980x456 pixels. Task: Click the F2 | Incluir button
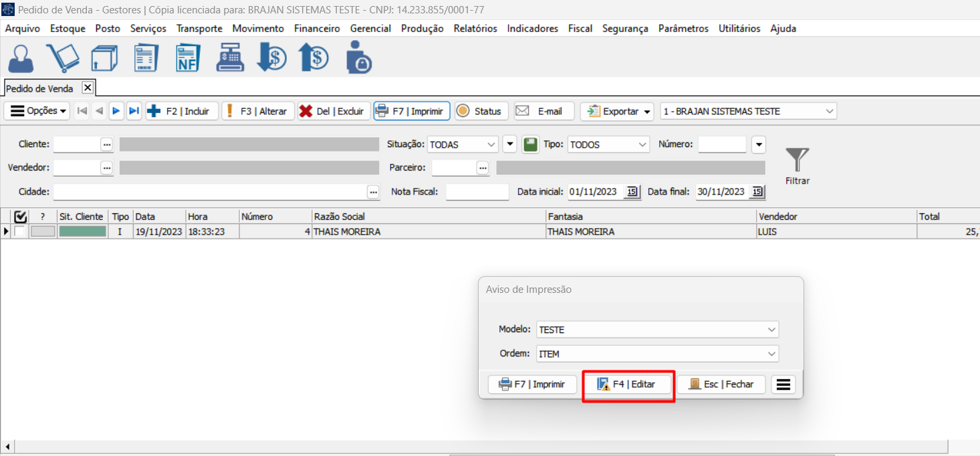(182, 111)
